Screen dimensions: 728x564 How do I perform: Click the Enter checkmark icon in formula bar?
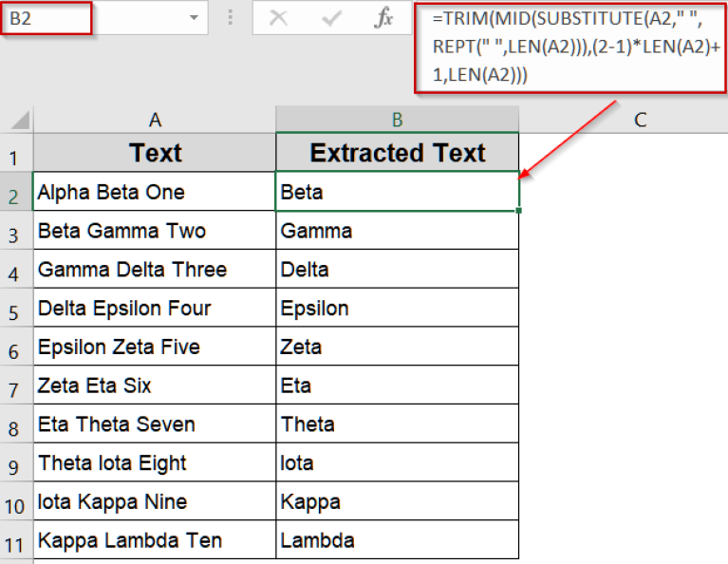tap(331, 18)
